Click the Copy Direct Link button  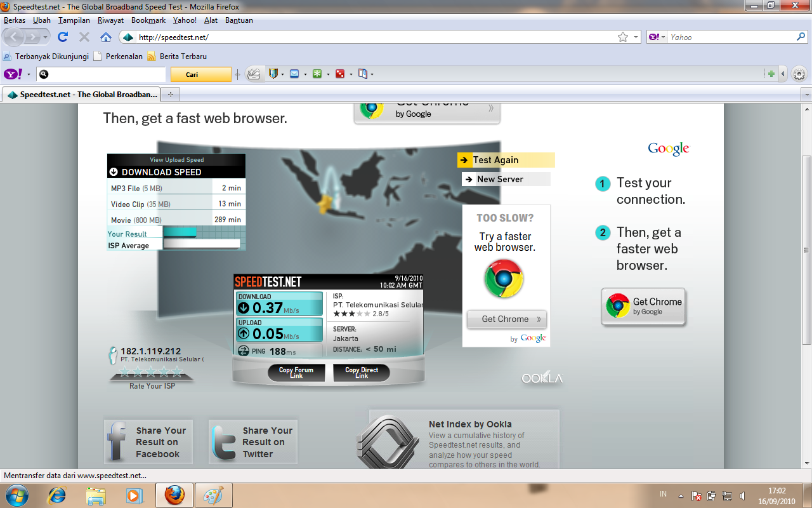click(362, 373)
